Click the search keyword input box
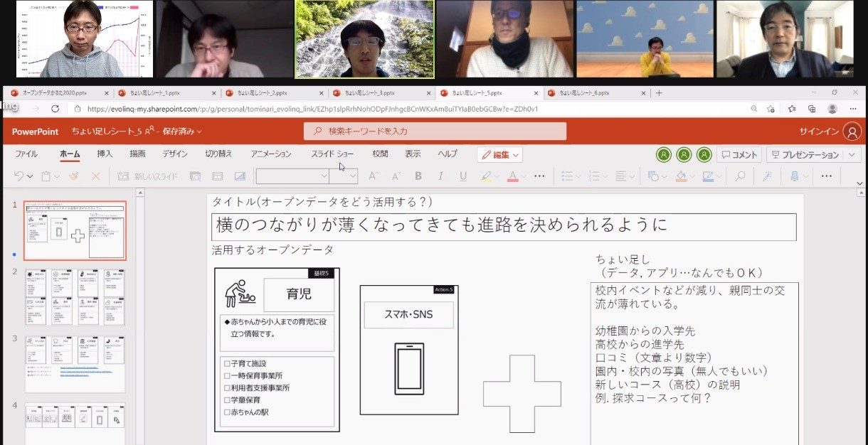The height and width of the screenshot is (445, 868). tap(435, 132)
